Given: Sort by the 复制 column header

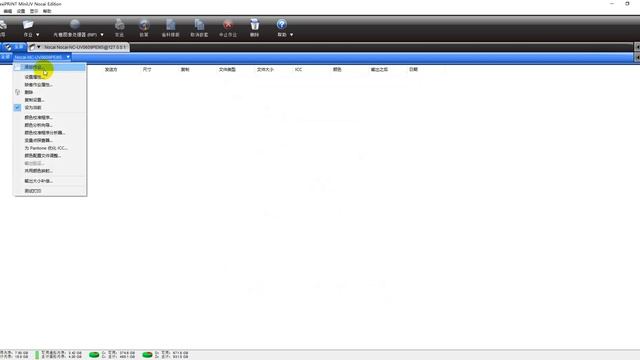Looking at the screenshot, I should [185, 70].
